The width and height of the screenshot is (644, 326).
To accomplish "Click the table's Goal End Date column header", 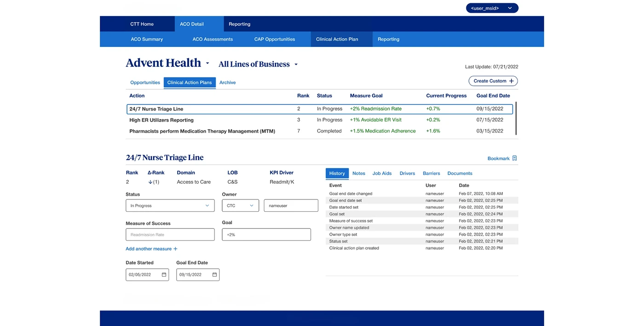I will point(493,96).
